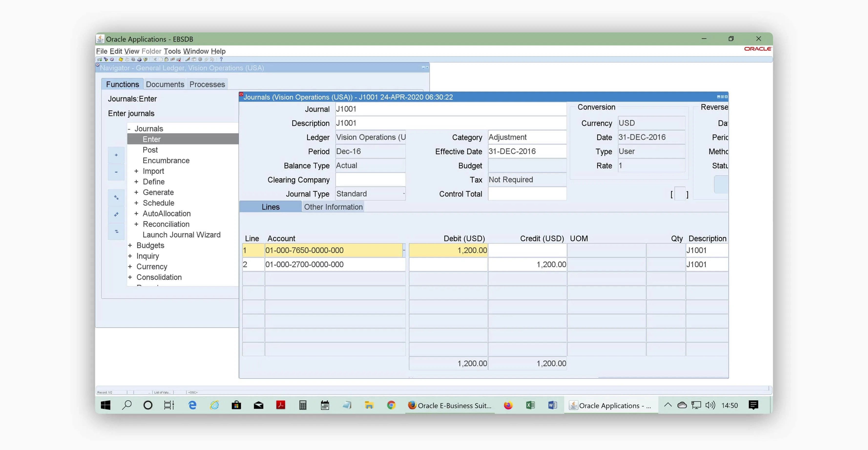Open the Window menu
Viewport: 868px width, 450px height.
(196, 51)
